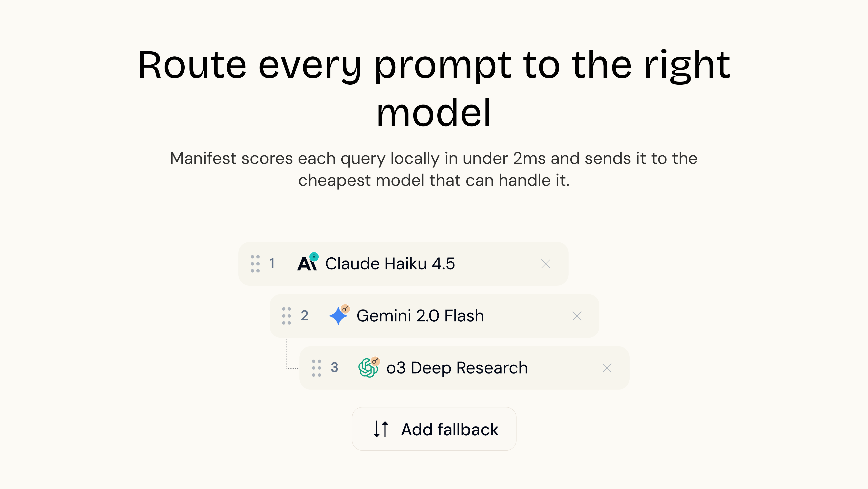
Task: Remove o3 Deep Research fallback
Action: (607, 368)
